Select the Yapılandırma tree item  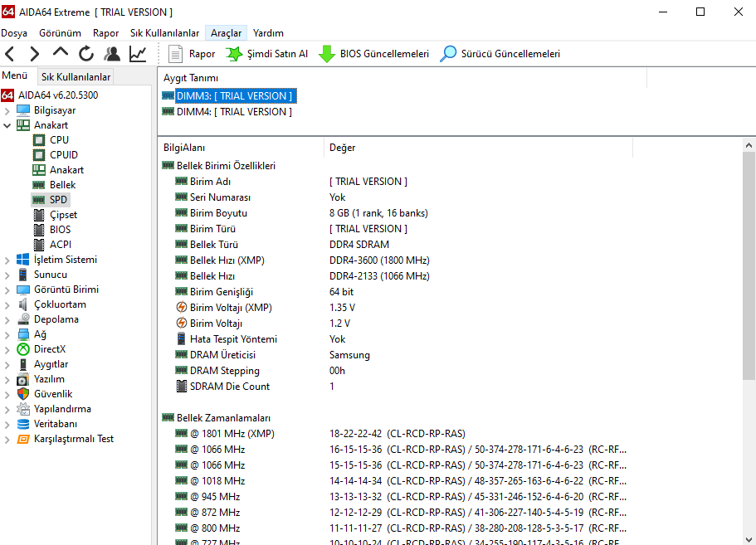tap(62, 409)
